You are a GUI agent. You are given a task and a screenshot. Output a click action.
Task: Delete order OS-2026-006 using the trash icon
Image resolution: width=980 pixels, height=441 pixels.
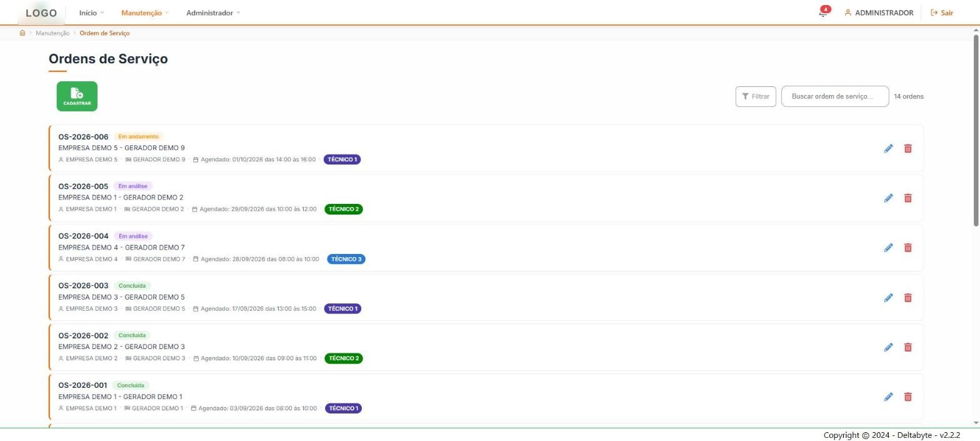point(908,148)
